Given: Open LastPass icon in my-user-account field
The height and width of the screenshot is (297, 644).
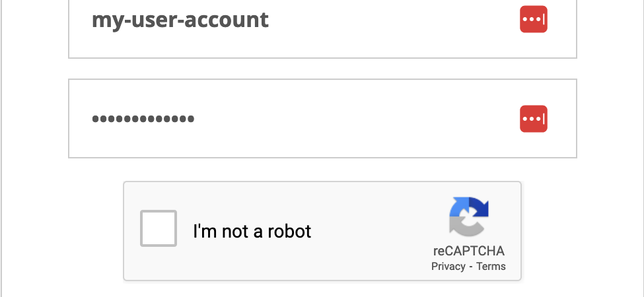Looking at the screenshot, I should 534,19.
